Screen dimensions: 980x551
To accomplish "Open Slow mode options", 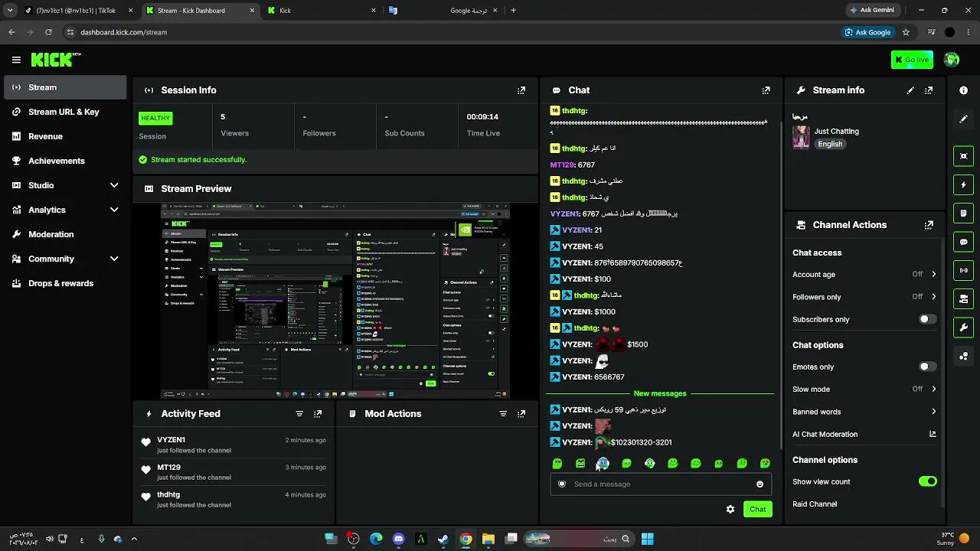I will 864,389.
